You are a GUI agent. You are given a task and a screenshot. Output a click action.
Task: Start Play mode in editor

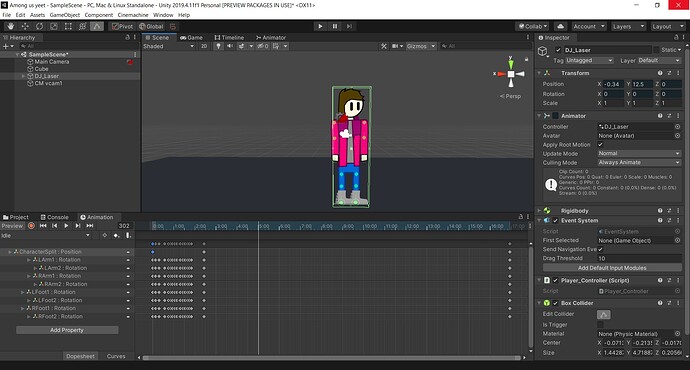320,26
